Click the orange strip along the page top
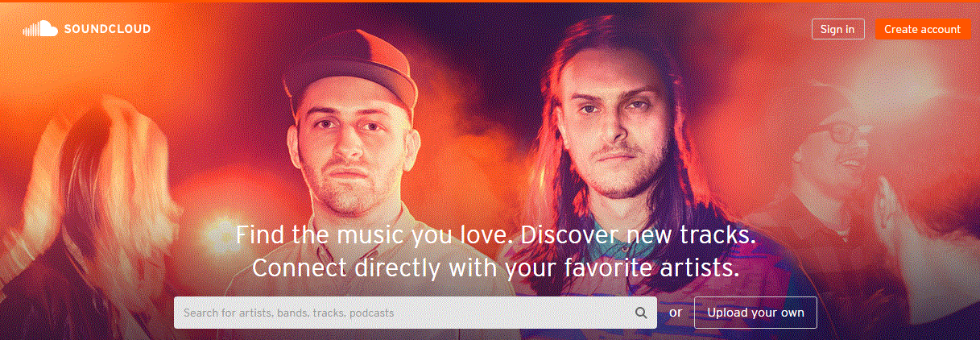The width and height of the screenshot is (980, 340). tap(490, 2)
